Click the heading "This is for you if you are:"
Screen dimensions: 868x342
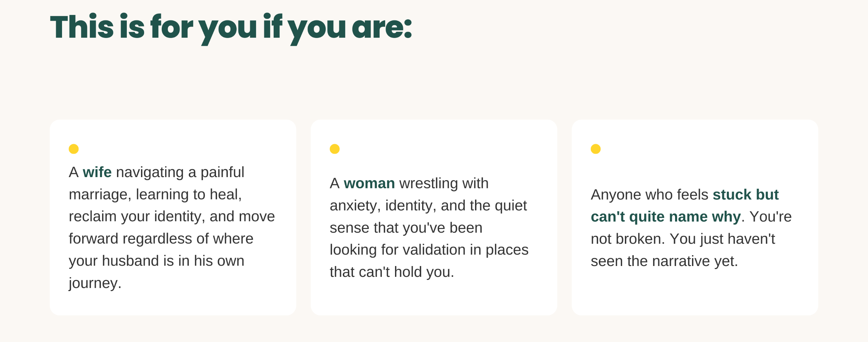pyautogui.click(x=231, y=28)
